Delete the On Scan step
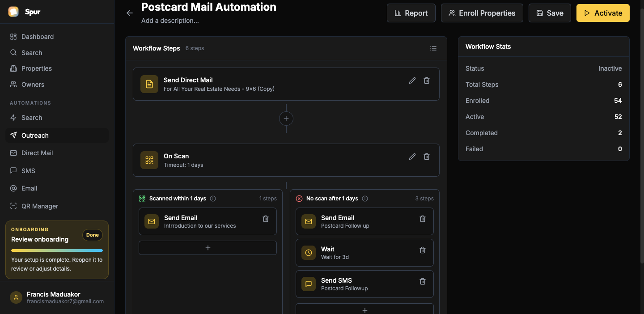Viewport: 644px width, 314px height. (427, 157)
